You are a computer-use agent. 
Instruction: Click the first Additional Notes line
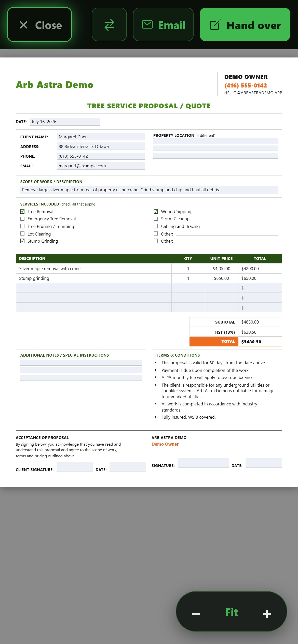click(81, 362)
